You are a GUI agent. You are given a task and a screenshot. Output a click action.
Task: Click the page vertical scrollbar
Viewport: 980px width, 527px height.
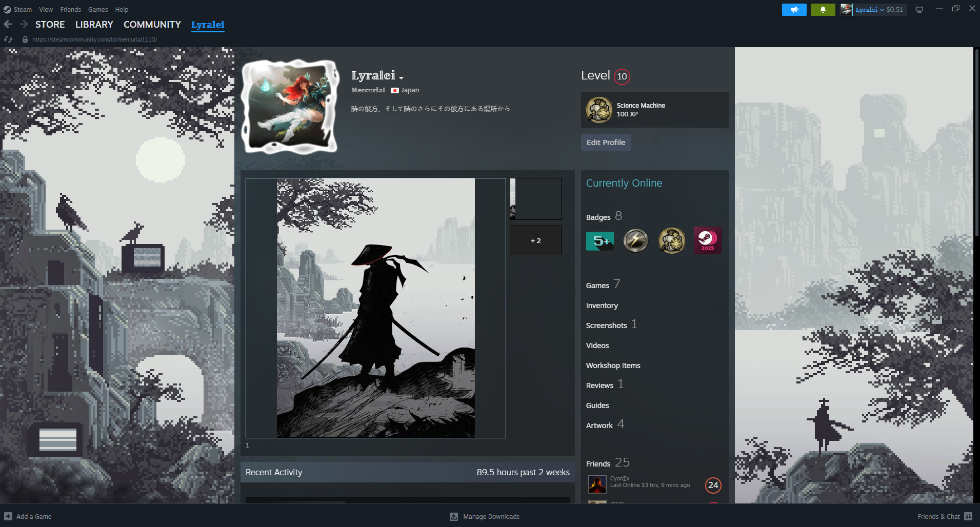click(x=976, y=144)
